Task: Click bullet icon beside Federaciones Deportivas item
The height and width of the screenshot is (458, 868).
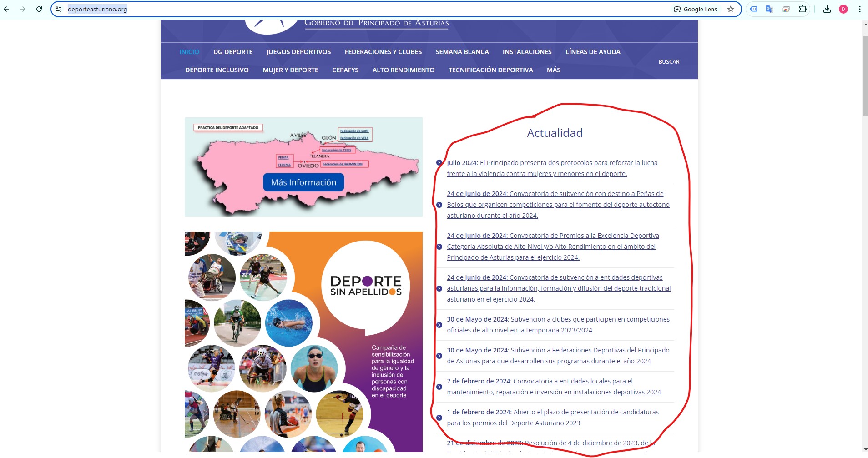Action: click(439, 356)
